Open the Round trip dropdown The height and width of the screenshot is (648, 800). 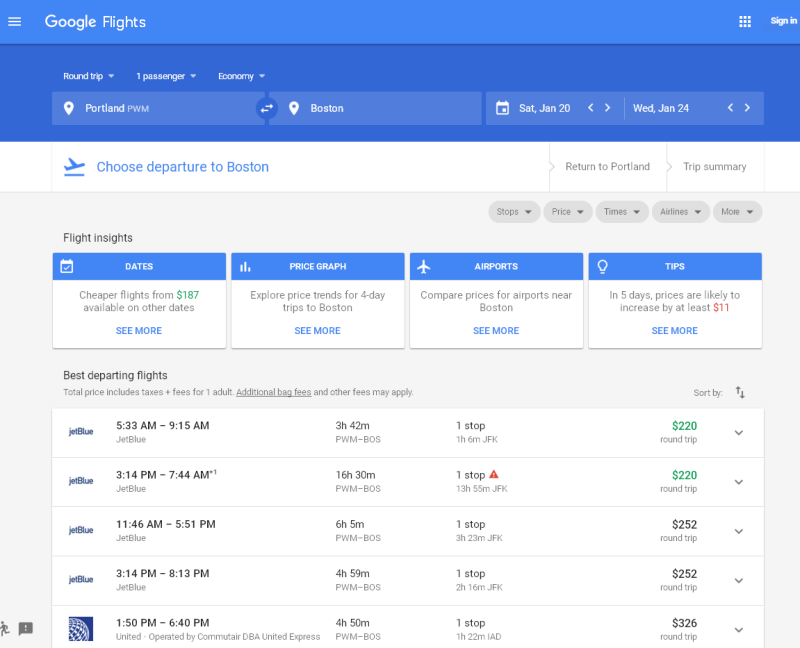pos(89,76)
